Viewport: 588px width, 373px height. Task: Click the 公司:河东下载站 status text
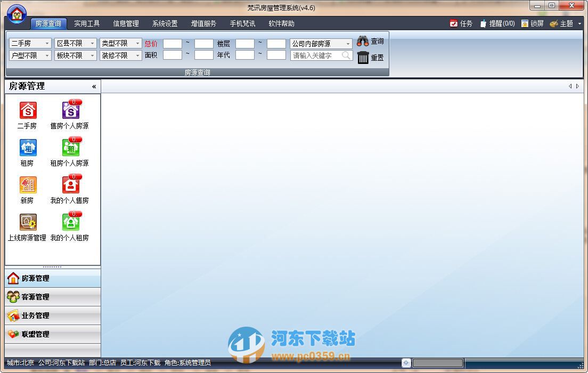pos(61,362)
